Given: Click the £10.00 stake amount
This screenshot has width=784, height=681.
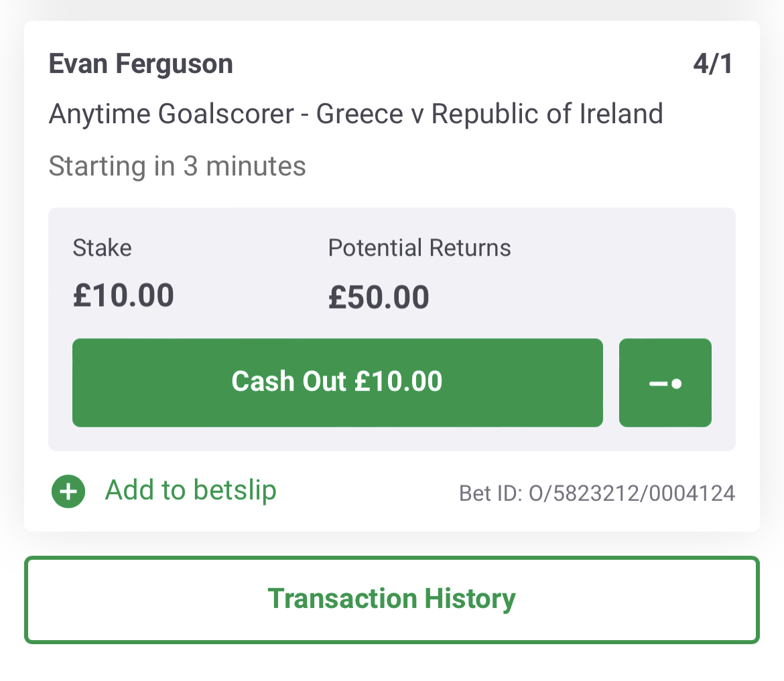Looking at the screenshot, I should pyautogui.click(x=123, y=295).
